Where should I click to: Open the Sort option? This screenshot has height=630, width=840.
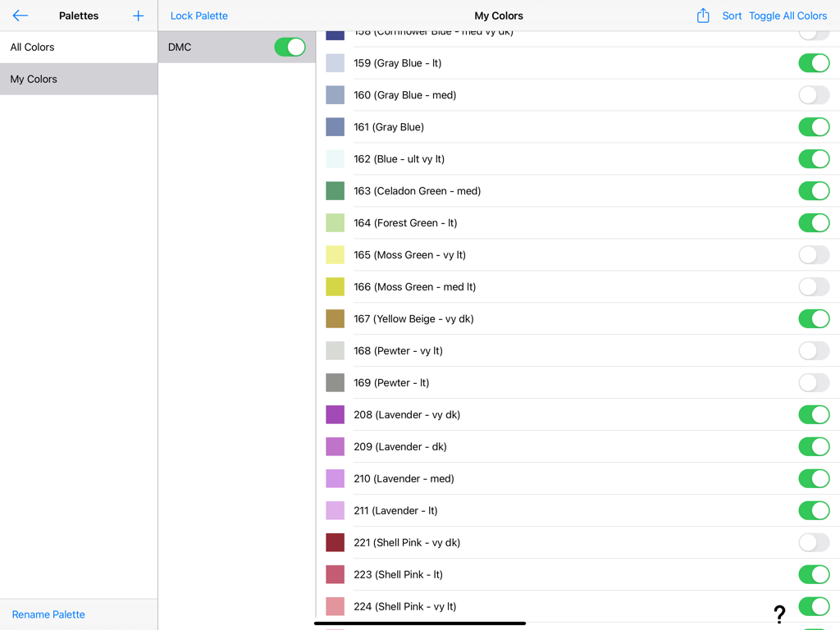pyautogui.click(x=732, y=15)
